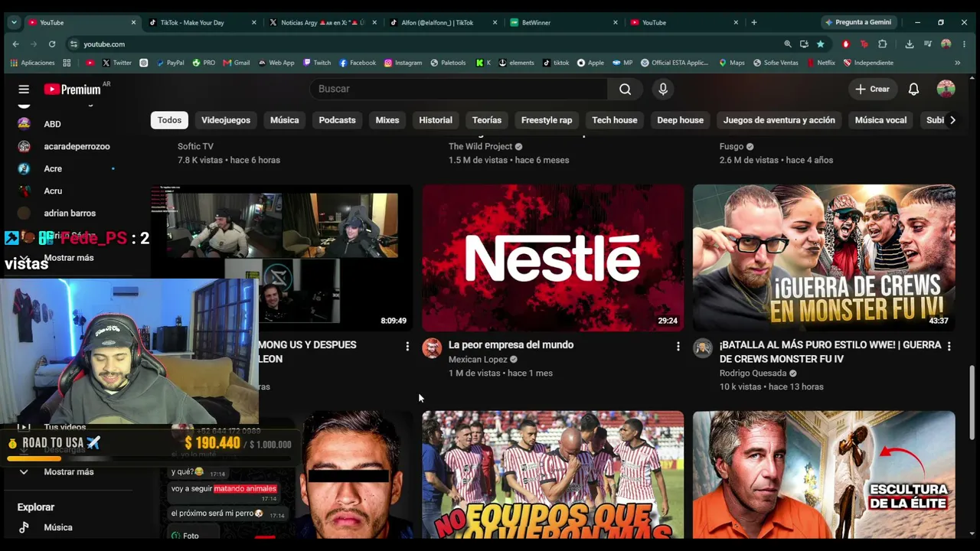The image size is (980, 551).
Task: Open options for Among Us video
Action: tap(407, 347)
